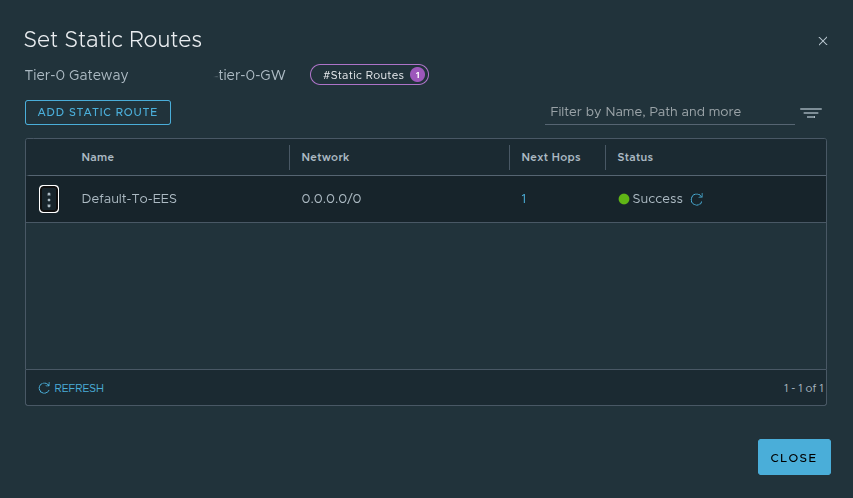Click the Status column header

635,157
